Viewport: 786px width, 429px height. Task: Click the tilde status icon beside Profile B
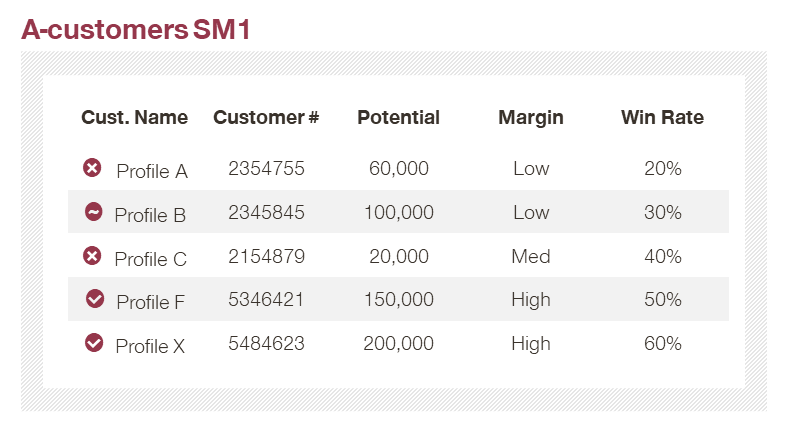[x=94, y=211]
